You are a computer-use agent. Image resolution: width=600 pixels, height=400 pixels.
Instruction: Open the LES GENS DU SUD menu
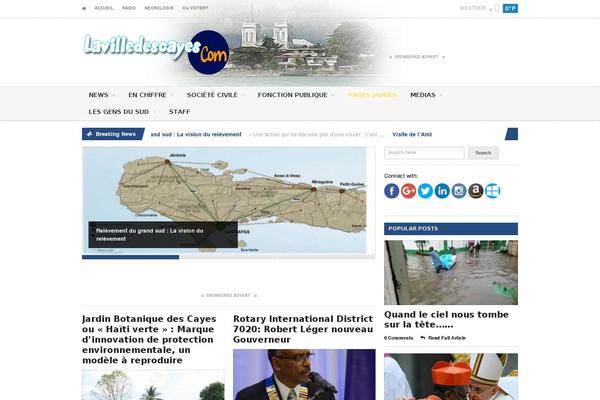click(x=119, y=112)
